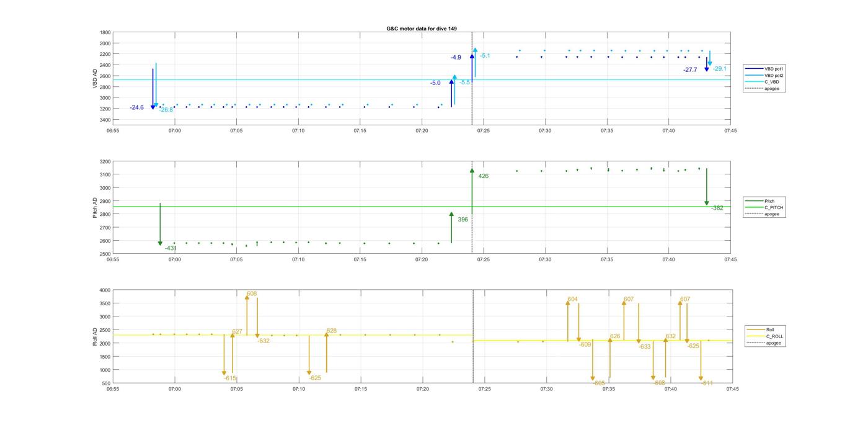Image resolution: width=868 pixels, height=430 pixels.
Task: Click the 604 roll annotation
Action: (x=573, y=299)
